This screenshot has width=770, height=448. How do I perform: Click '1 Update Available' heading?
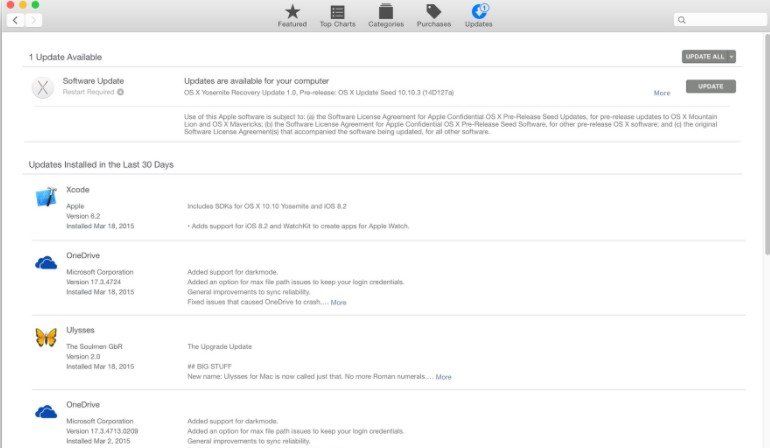pos(65,57)
